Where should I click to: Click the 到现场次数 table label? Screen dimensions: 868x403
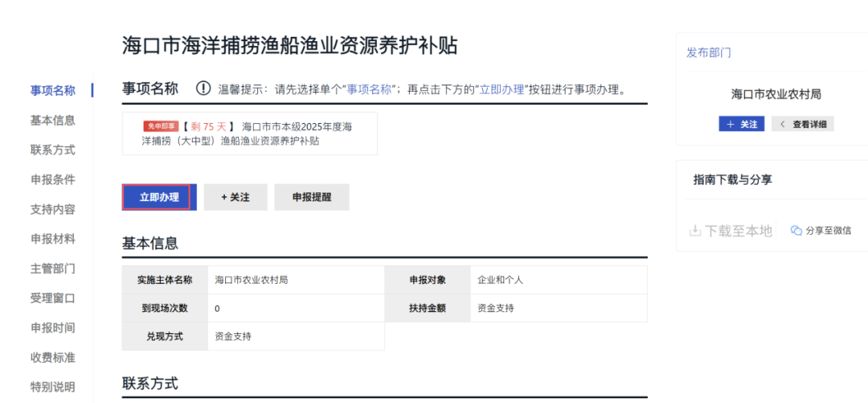165,308
